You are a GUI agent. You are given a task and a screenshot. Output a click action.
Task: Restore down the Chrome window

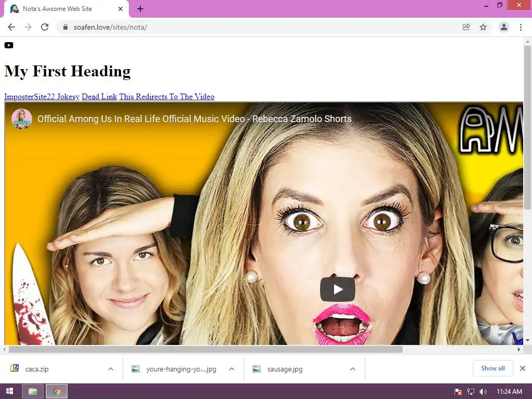click(x=500, y=5)
